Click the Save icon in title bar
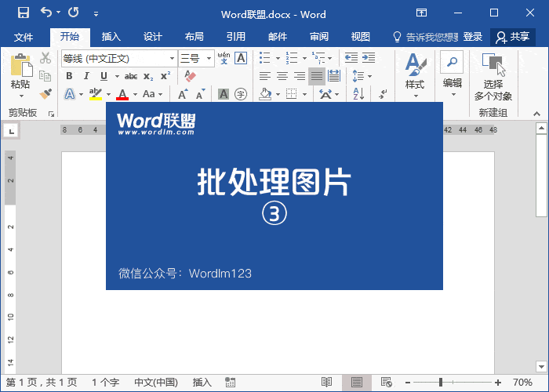This screenshot has width=549, height=392. click(24, 13)
